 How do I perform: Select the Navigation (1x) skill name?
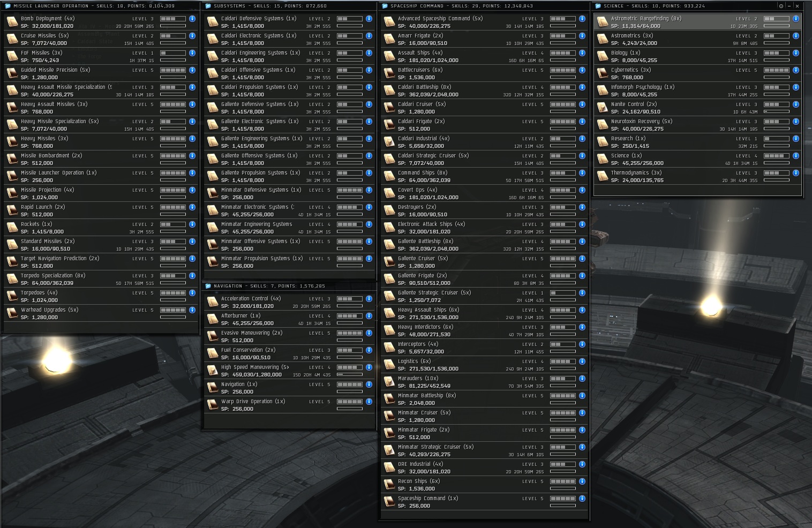coord(239,384)
